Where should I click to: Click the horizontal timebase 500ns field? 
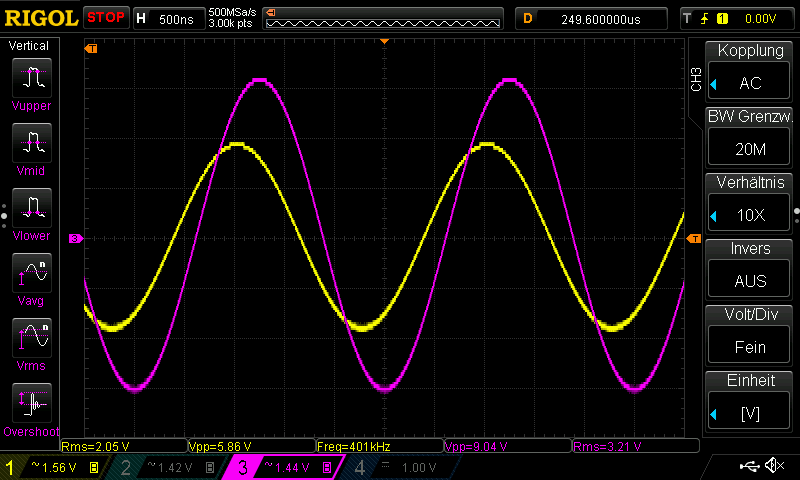pos(176,19)
